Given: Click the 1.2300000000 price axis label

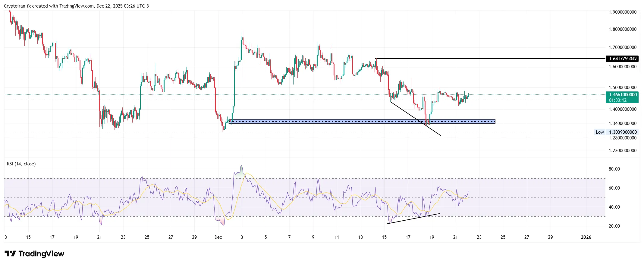Looking at the screenshot, I should 623,151.
